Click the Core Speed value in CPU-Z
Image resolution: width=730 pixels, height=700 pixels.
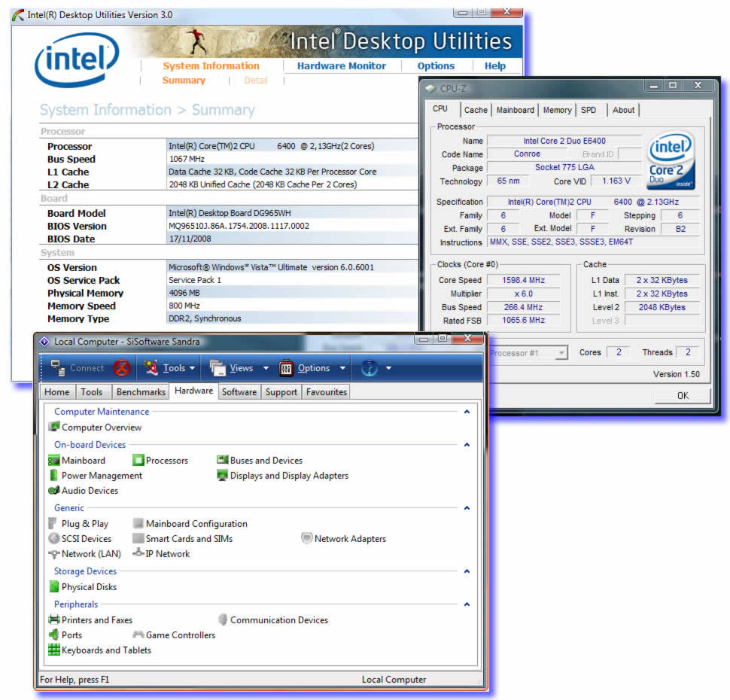click(x=523, y=280)
